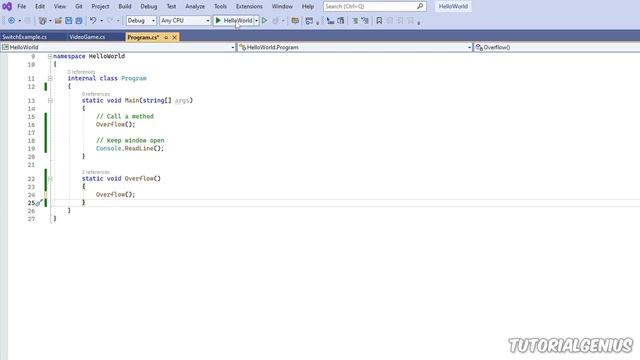Viewport: 640px width, 360px height.
Task: Open the Window menu
Action: coord(282,6)
